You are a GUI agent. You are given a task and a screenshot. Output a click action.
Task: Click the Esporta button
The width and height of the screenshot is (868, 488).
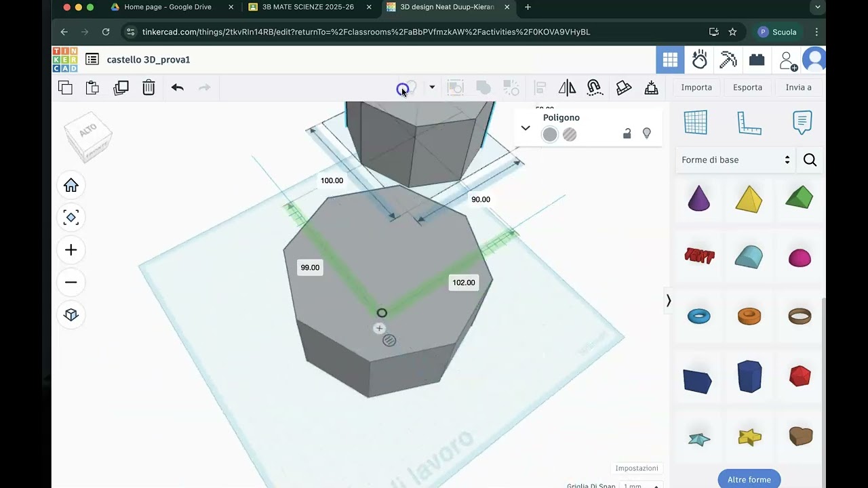tap(747, 87)
